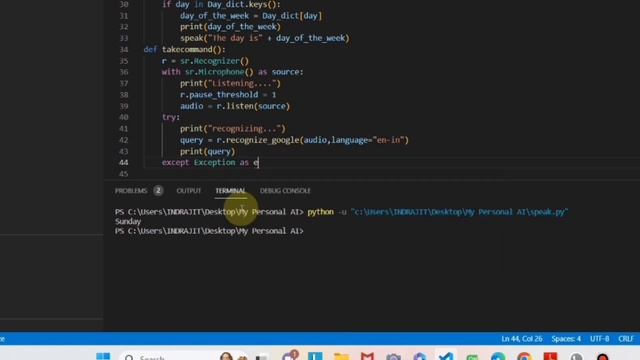
Task: Click 'speak("The day is"' line 33
Action: (264, 38)
